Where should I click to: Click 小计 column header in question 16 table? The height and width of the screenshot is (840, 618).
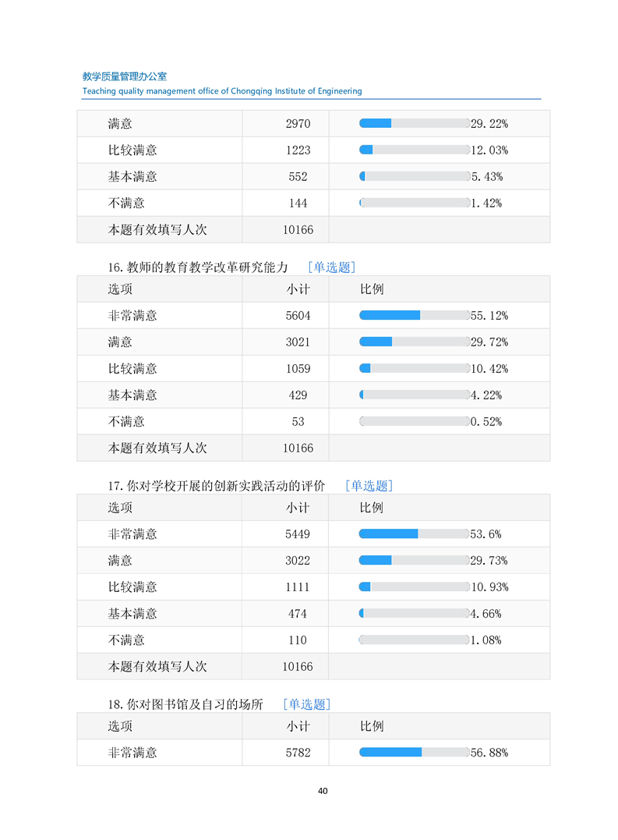pos(298,289)
